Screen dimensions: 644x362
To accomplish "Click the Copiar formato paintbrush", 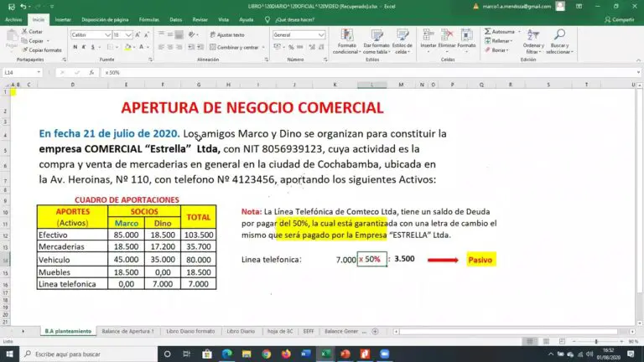I will 24,50.
